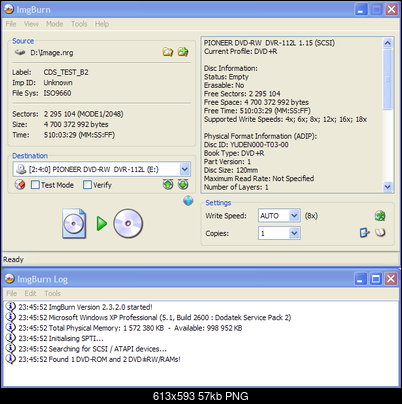Click the ImgBurn title bar icon
Screen dimensions: 402x404
click(x=9, y=9)
